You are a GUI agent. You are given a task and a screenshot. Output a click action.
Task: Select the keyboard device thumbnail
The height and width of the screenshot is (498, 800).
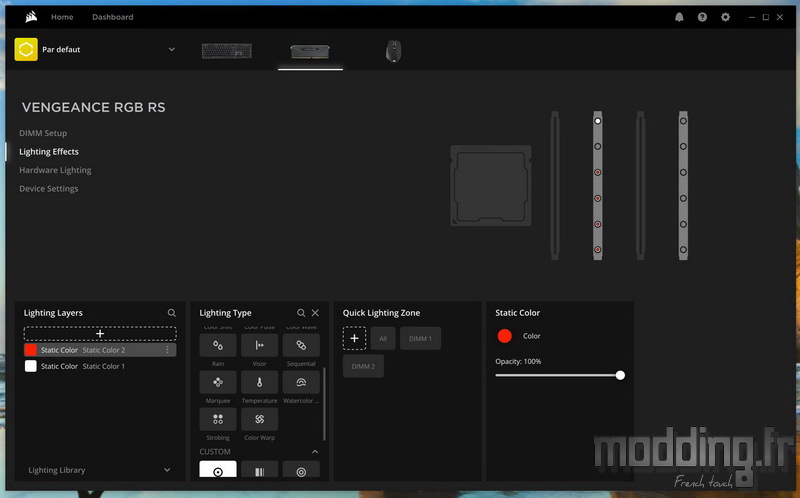click(x=227, y=51)
